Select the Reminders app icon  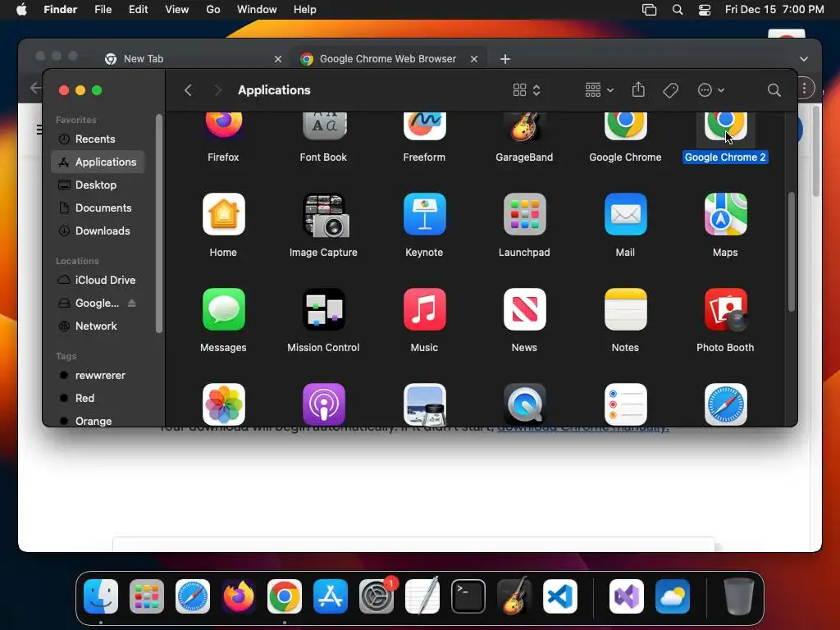(x=625, y=404)
